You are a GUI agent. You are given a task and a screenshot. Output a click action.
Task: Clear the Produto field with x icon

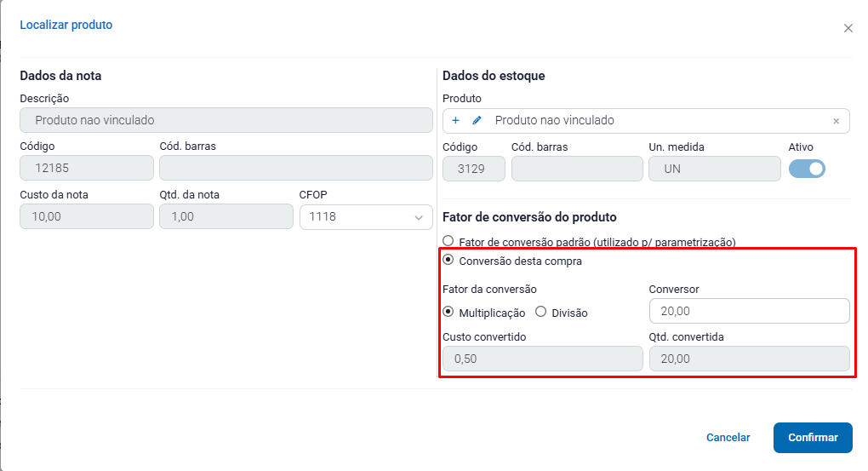(x=836, y=121)
